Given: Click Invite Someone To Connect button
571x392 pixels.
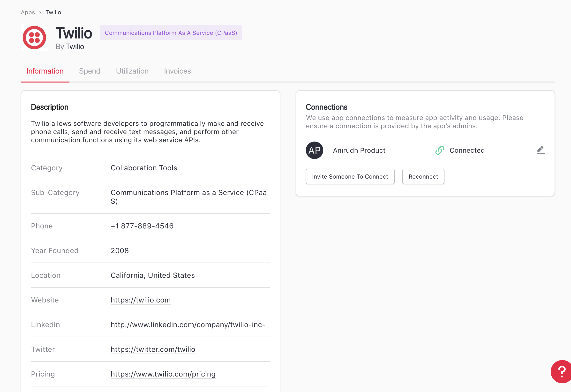Looking at the screenshot, I should 350,176.
